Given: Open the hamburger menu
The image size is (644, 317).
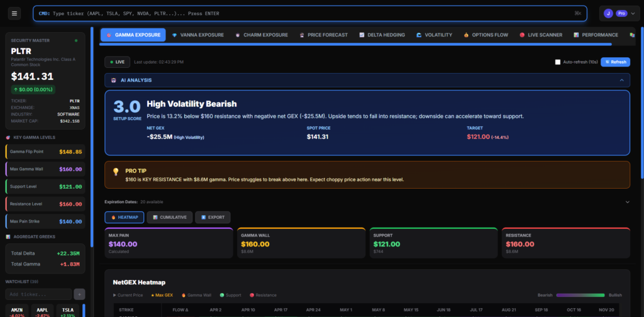Looking at the screenshot, I should 14,14.
